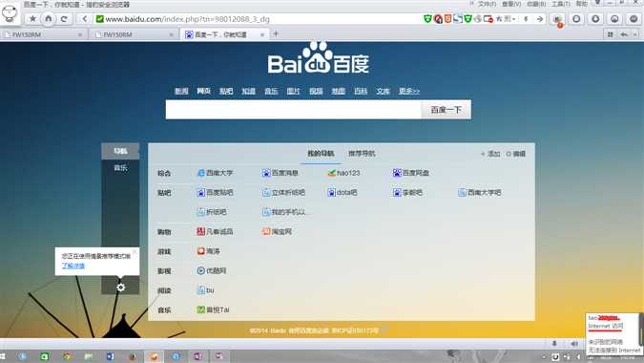The width and height of the screenshot is (644, 363).
Task: Open the 百度贴吧 shortcut
Action: point(216,192)
